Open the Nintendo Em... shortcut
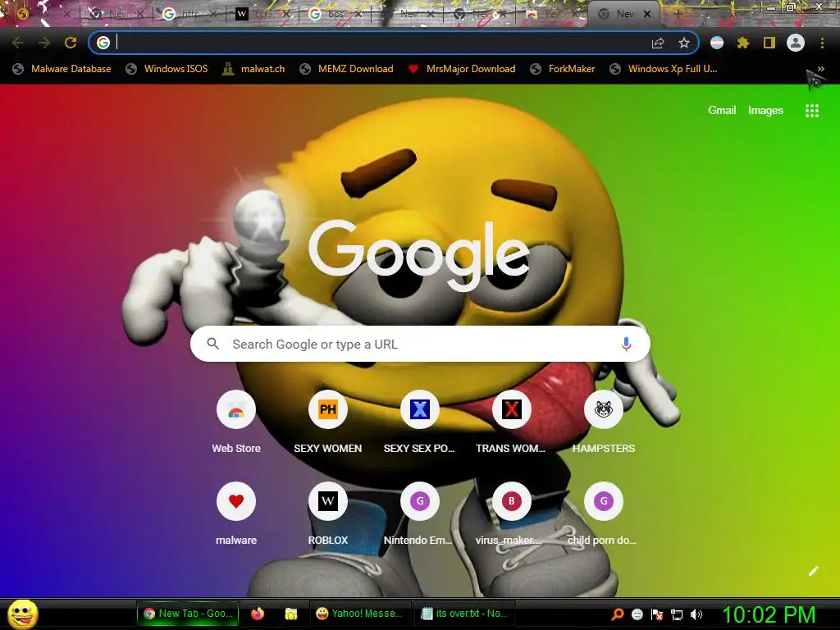Image resolution: width=840 pixels, height=630 pixels. point(420,514)
